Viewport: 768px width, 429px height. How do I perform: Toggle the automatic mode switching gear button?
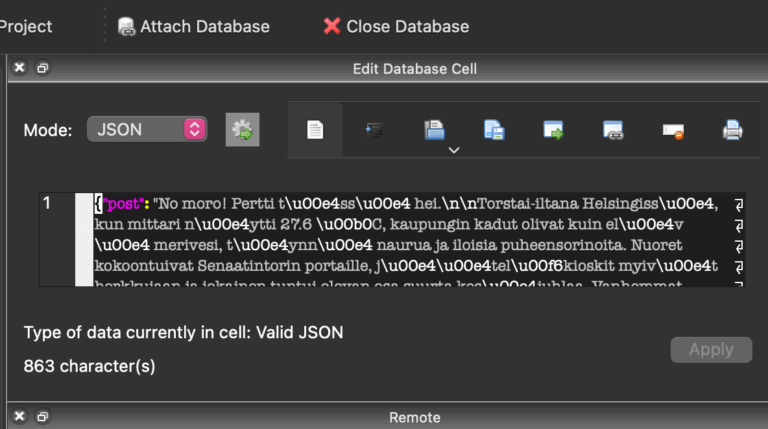[x=242, y=129]
